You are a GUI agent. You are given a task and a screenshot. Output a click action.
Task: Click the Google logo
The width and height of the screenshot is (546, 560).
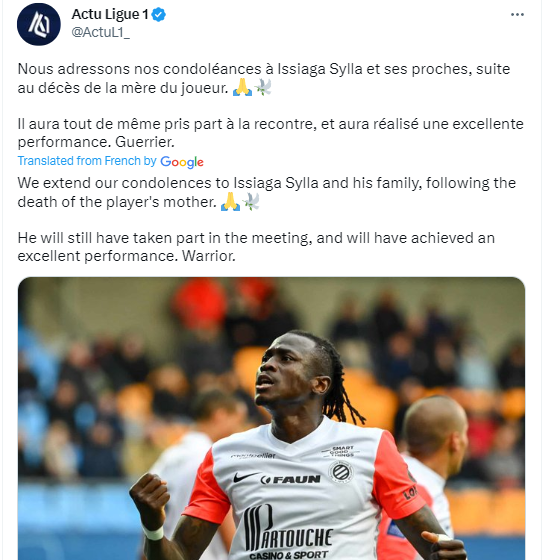point(182,162)
